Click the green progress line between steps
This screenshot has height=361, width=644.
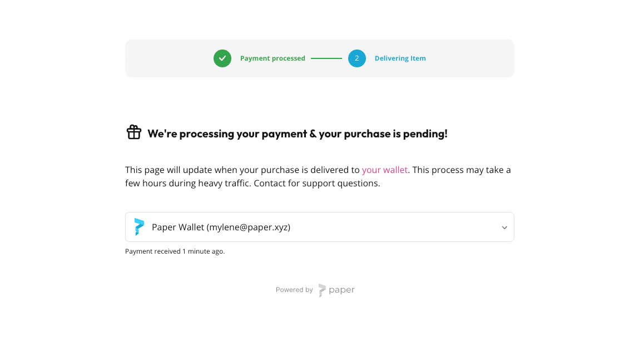point(326,58)
